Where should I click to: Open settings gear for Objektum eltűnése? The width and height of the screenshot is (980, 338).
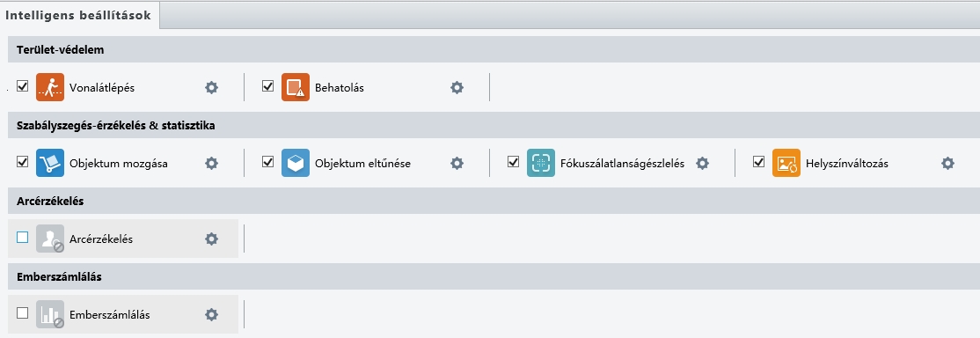457,164
